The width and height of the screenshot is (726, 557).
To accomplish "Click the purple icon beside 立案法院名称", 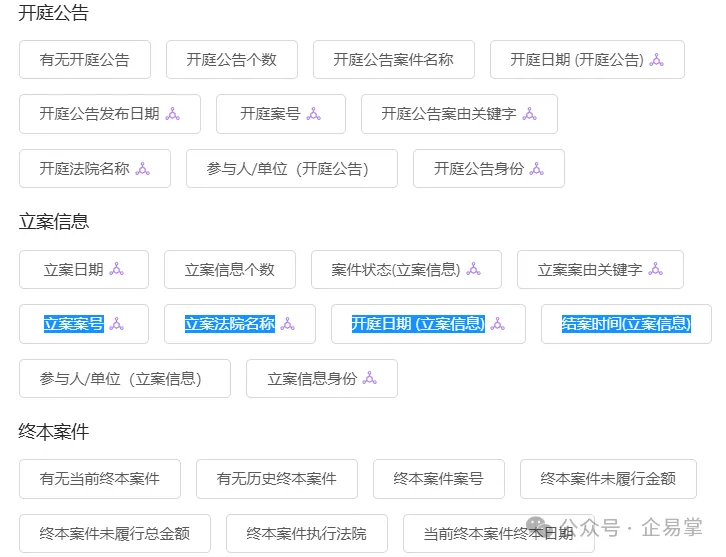I will [288, 324].
